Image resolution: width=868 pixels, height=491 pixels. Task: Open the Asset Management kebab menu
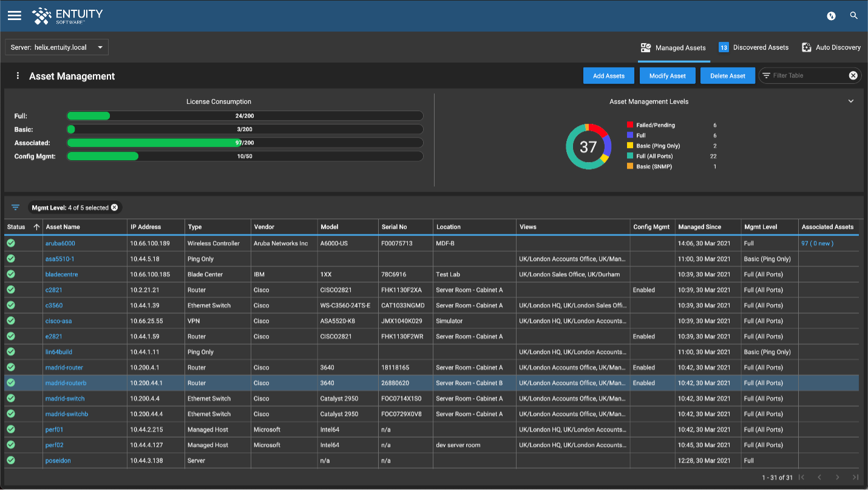click(x=18, y=75)
